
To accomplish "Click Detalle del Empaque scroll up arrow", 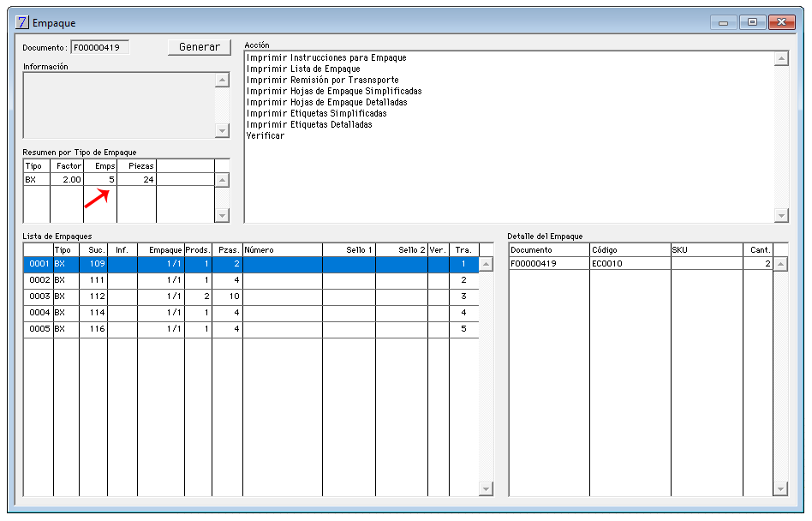I will (780, 264).
